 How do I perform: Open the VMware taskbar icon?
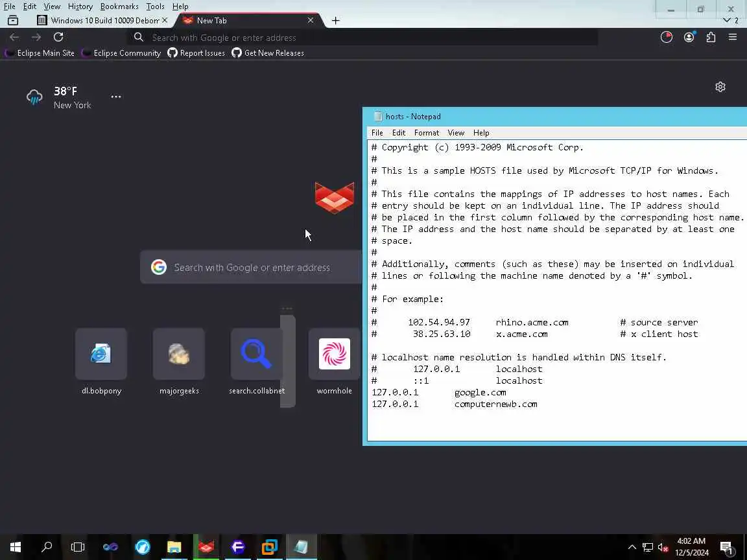(x=270, y=547)
